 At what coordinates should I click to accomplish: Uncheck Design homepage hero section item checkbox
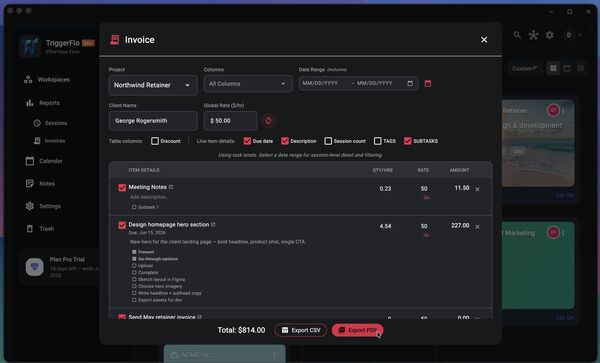click(122, 225)
